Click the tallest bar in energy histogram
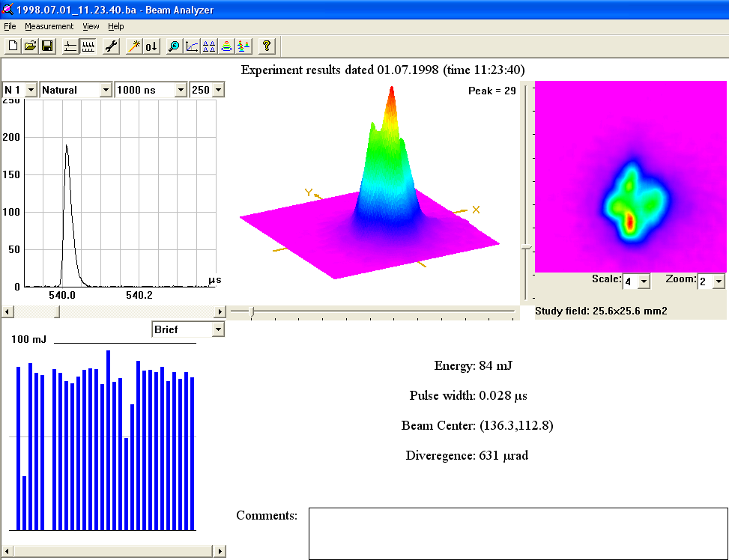Viewport: 729px width, 560px height. pyautogui.click(x=109, y=440)
